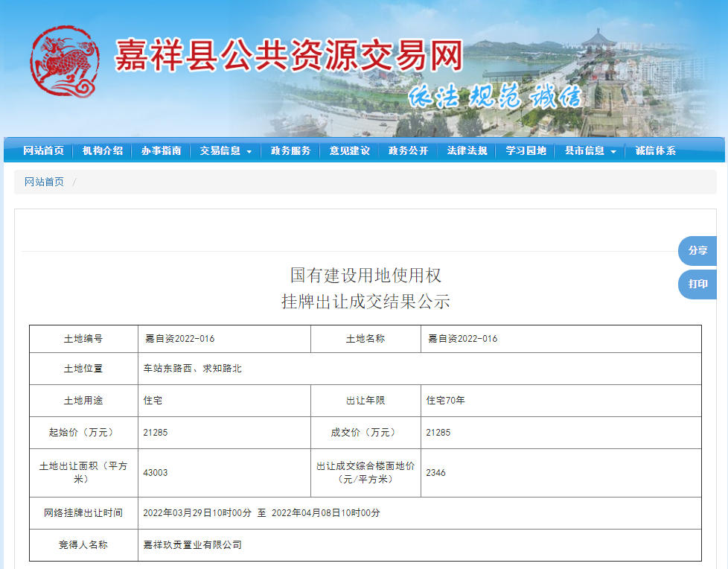Expand the 交易信息 dropdown menu

226,150
